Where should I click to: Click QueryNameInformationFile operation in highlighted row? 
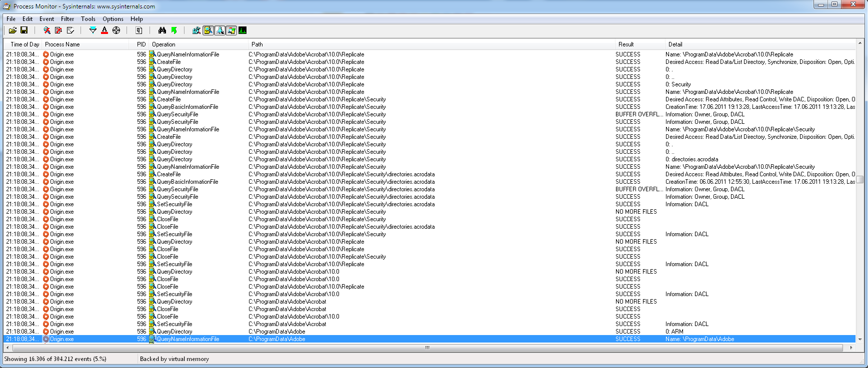point(188,339)
